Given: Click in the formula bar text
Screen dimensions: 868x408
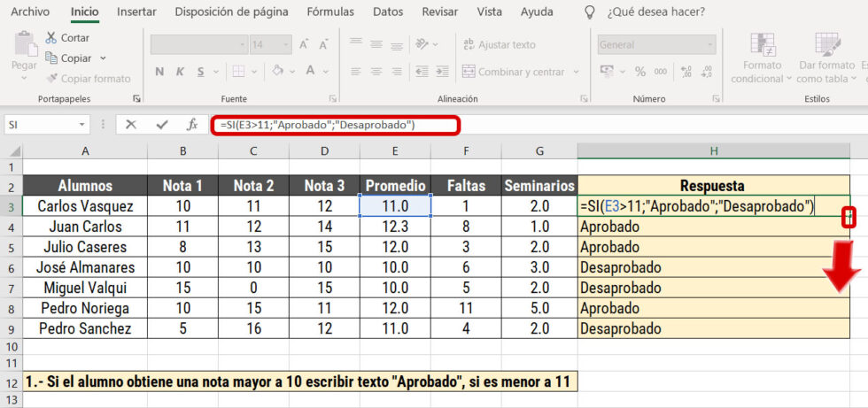Looking at the screenshot, I should 337,125.
